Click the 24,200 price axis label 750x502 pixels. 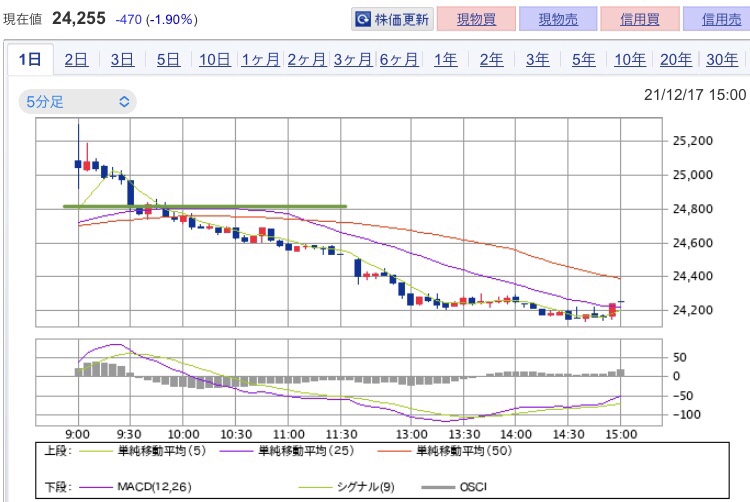[x=693, y=310]
